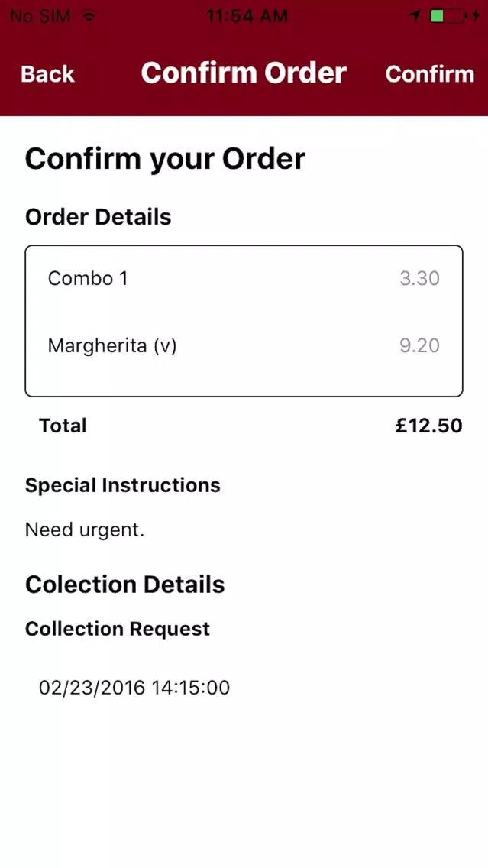Tap the Total label

[63, 426]
